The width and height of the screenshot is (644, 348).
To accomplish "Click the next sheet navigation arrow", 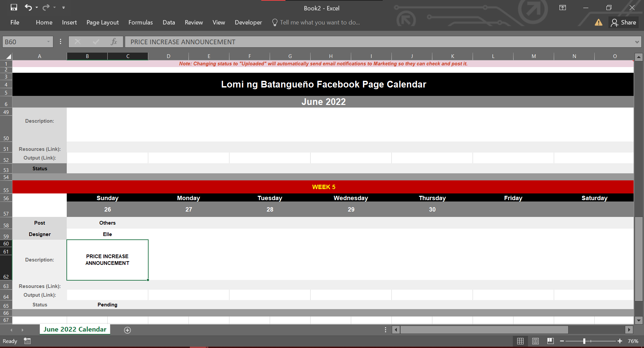I will point(22,330).
